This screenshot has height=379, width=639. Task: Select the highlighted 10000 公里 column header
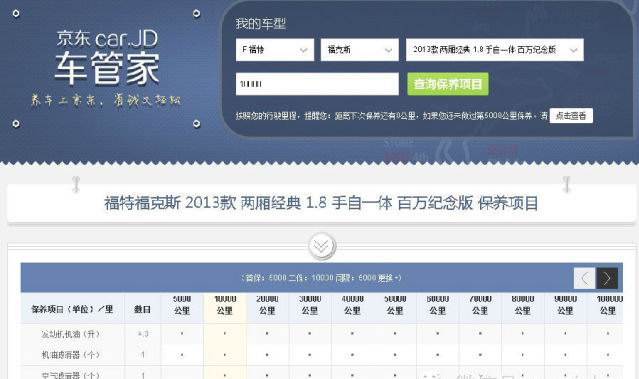click(x=225, y=305)
